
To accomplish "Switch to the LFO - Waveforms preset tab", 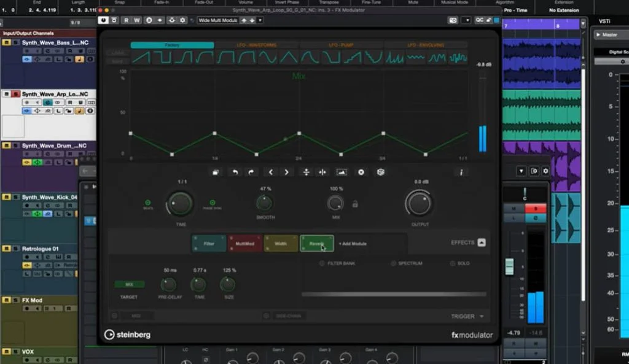I will click(257, 45).
